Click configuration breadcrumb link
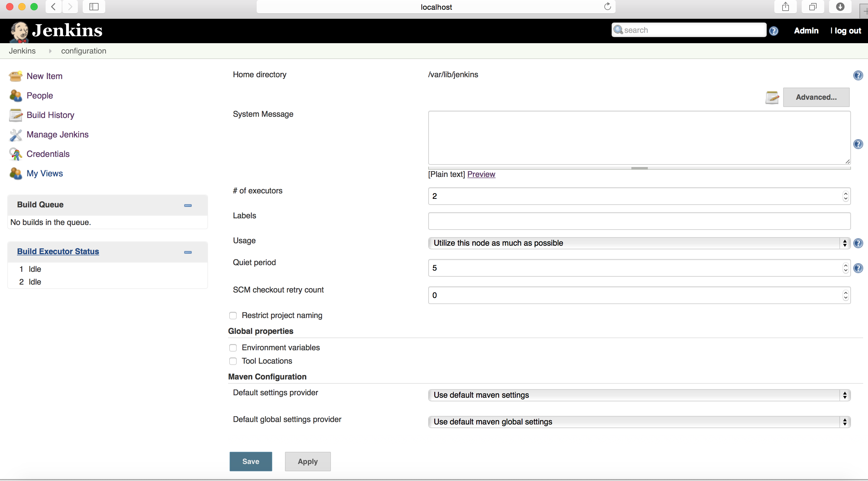Viewport: 868px width, 481px height. tap(84, 51)
